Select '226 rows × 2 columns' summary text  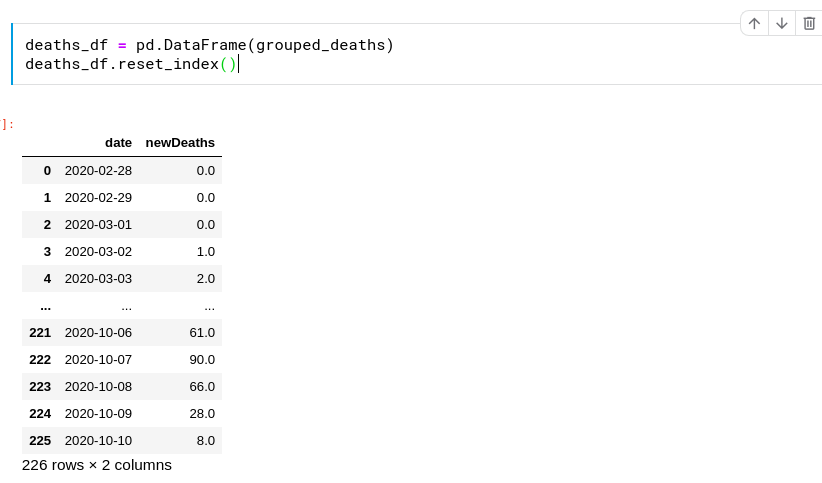tap(97, 465)
